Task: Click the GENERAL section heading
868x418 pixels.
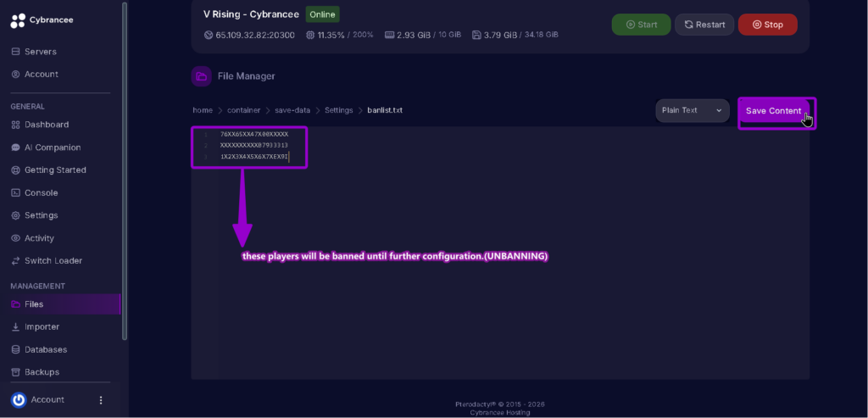Action: point(28,106)
